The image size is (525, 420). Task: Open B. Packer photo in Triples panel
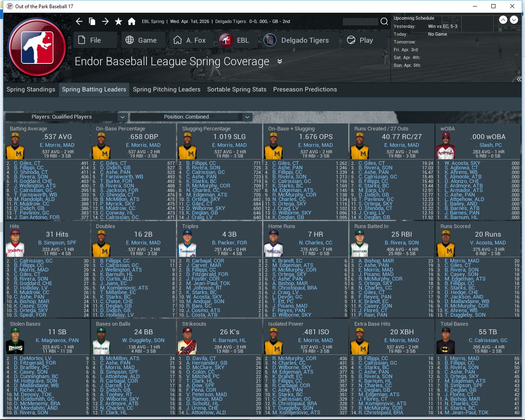pyautogui.click(x=188, y=244)
